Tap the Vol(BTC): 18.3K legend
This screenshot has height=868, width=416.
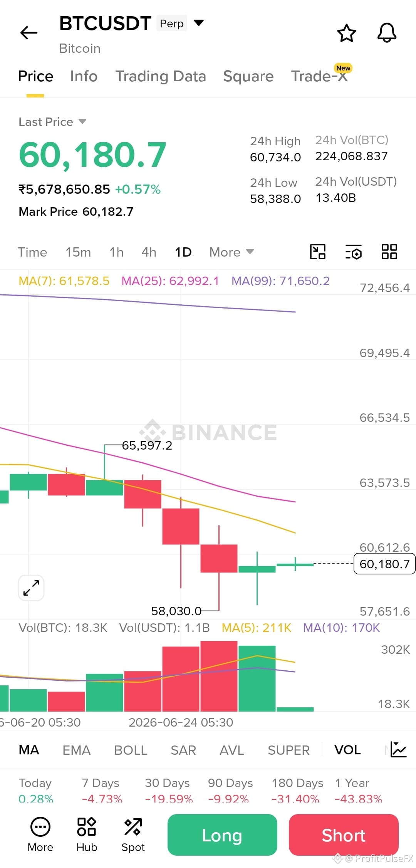[63, 628]
